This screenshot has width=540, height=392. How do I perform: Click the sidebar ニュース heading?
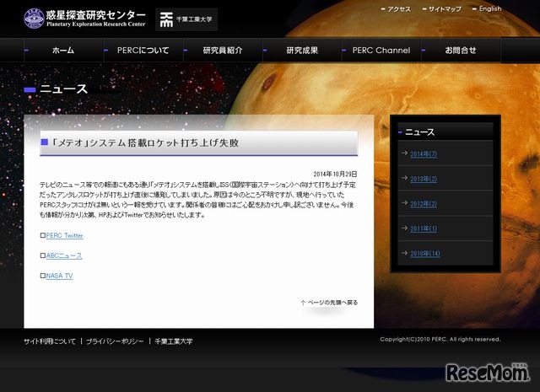[419, 132]
